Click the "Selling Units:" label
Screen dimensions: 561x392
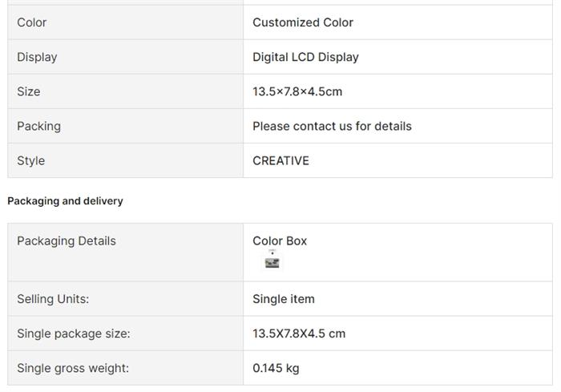[53, 299]
